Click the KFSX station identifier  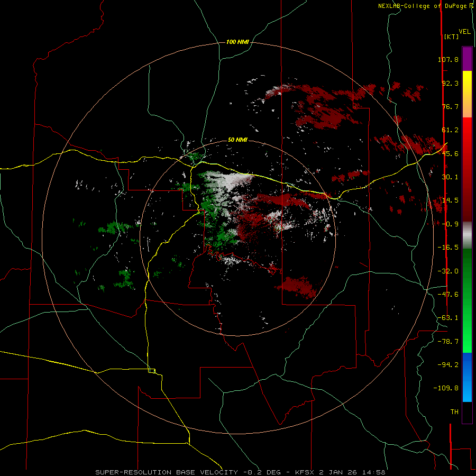pos(306,472)
